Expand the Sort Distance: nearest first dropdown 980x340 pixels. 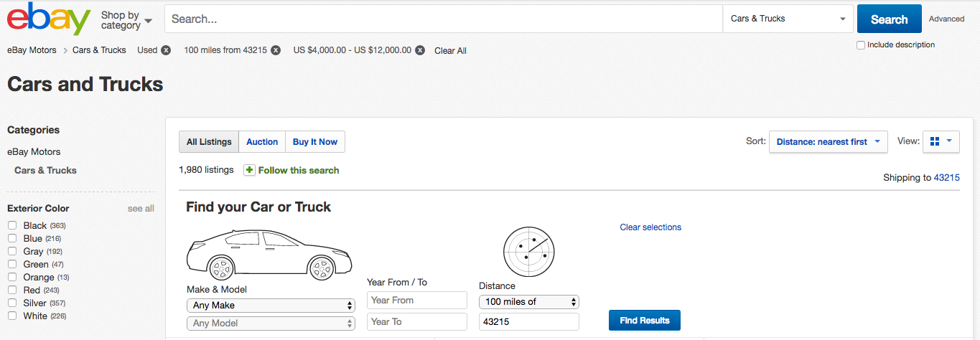click(x=828, y=141)
